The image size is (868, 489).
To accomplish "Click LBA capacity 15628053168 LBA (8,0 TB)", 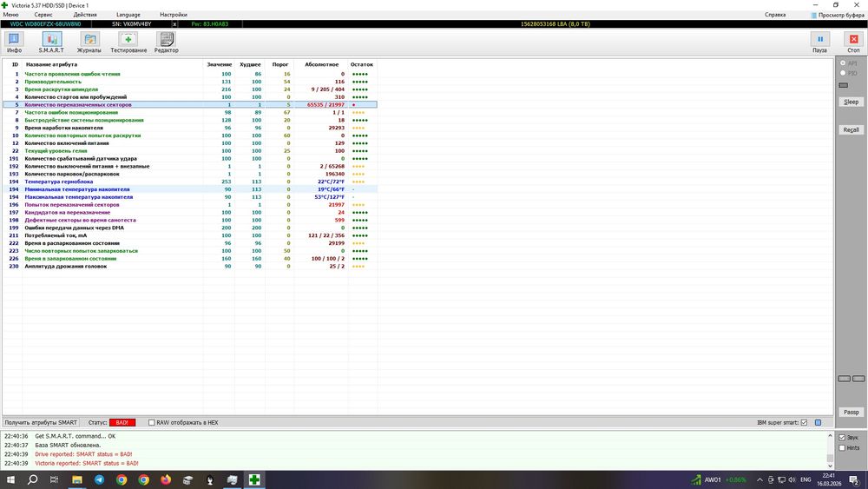I will (556, 24).
